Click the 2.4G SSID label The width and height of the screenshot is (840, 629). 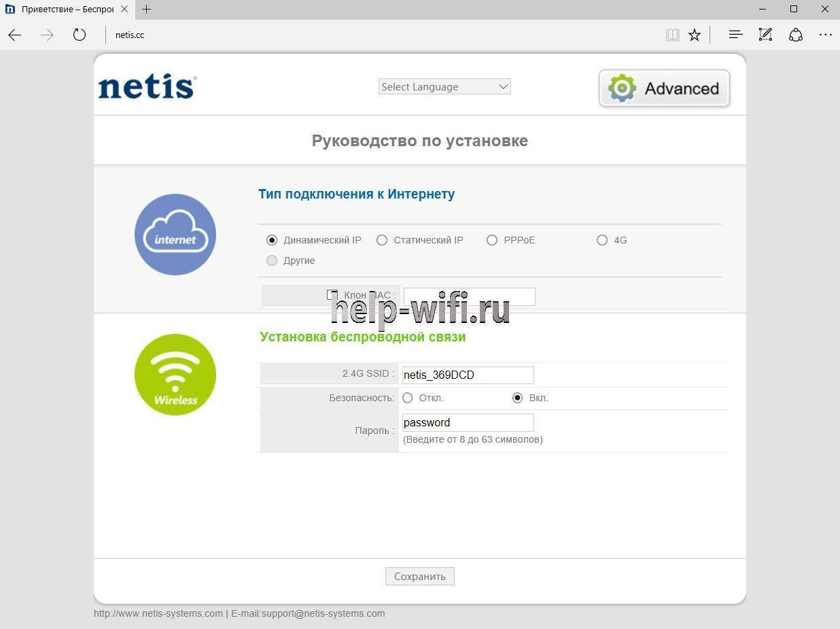pos(368,373)
